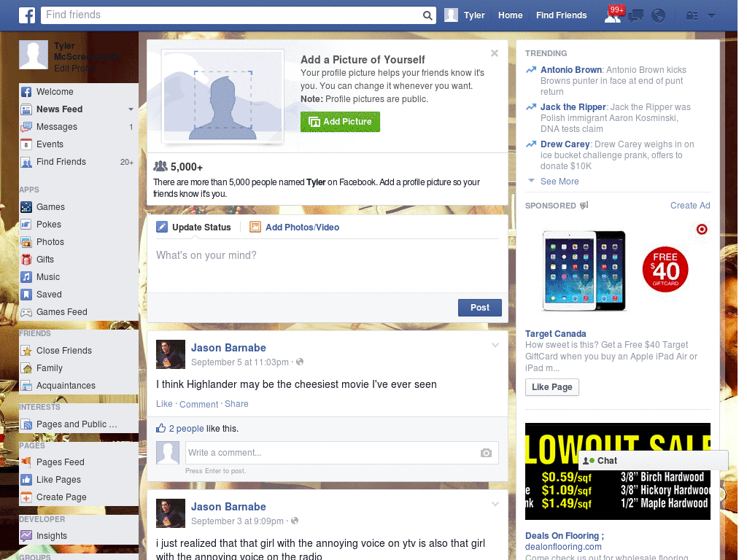Open the Acquaintances list icon
The width and height of the screenshot is (747, 560).
tap(26, 386)
